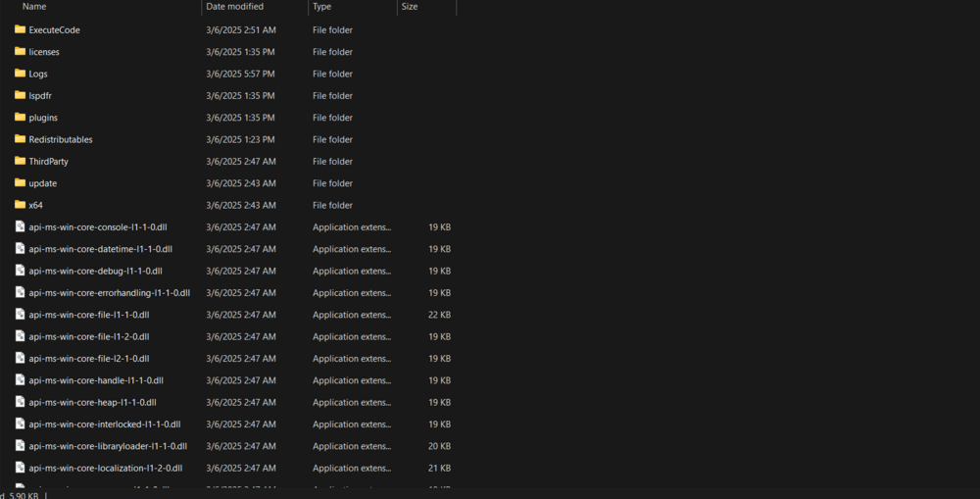Click the update folder icon
The width and height of the screenshot is (980, 499).
point(20,182)
